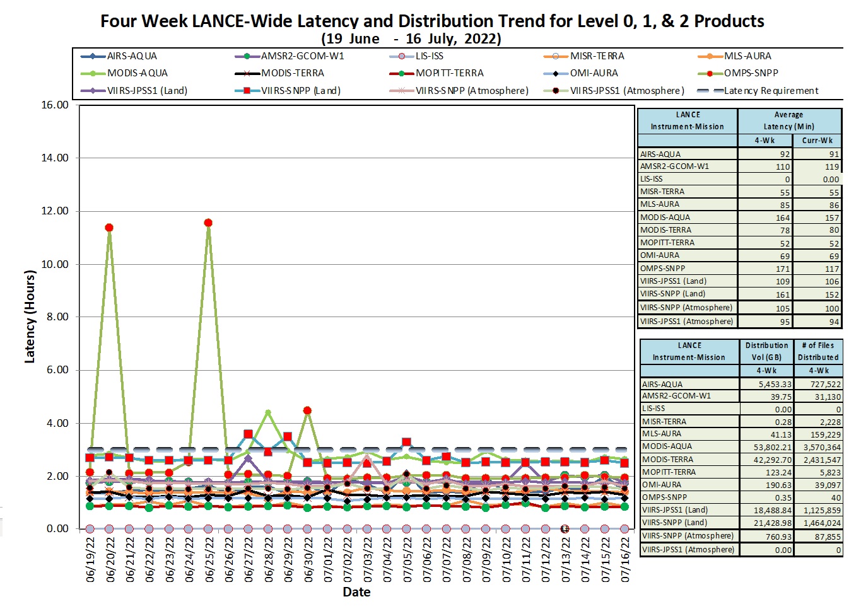
Task: Click the Latency (Hours) axis title
Action: (30, 317)
